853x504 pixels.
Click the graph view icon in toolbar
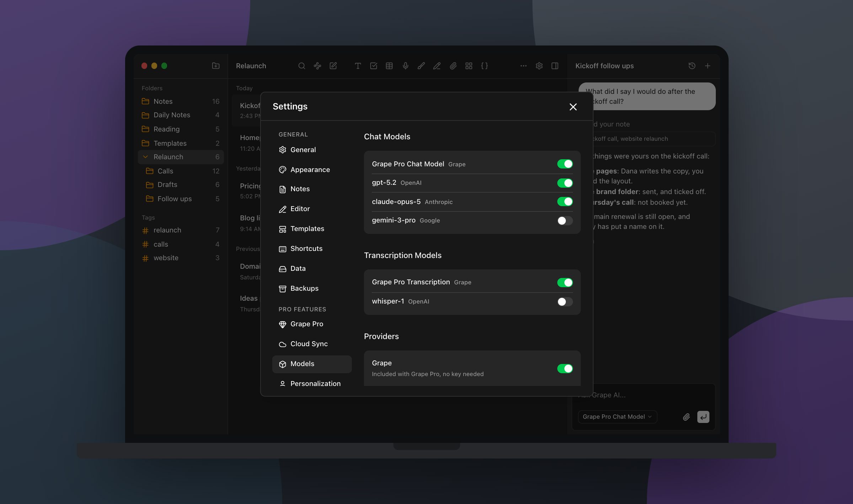317,66
